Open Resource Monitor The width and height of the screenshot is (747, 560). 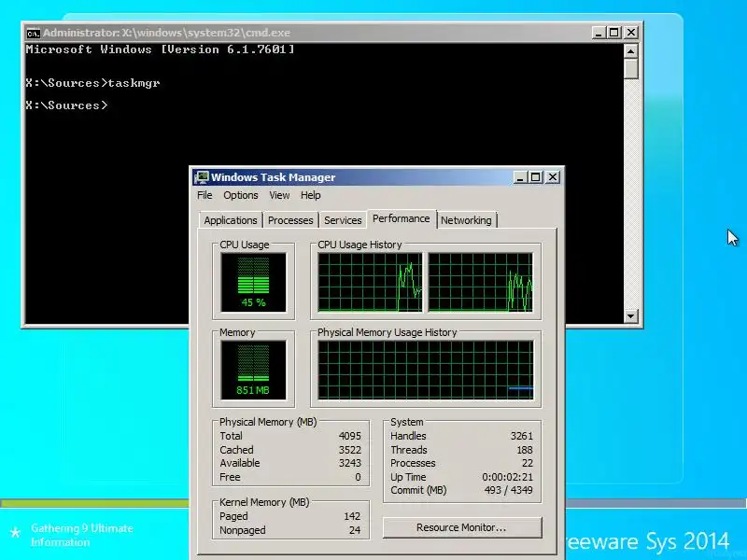tap(461, 527)
